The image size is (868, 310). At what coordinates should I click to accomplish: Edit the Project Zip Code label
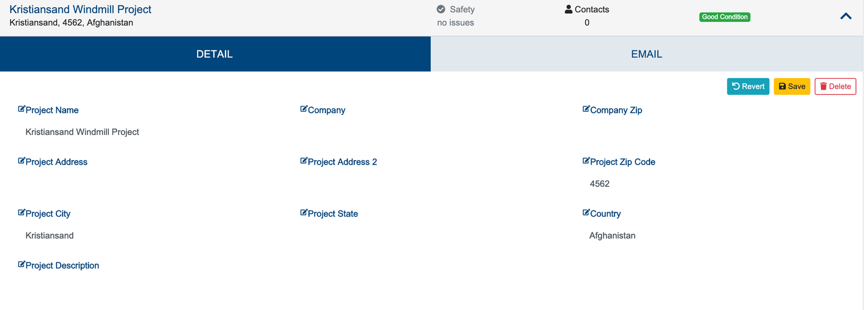(x=623, y=162)
